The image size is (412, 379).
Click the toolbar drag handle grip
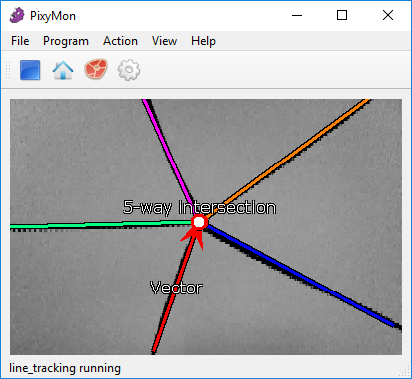coord(8,70)
